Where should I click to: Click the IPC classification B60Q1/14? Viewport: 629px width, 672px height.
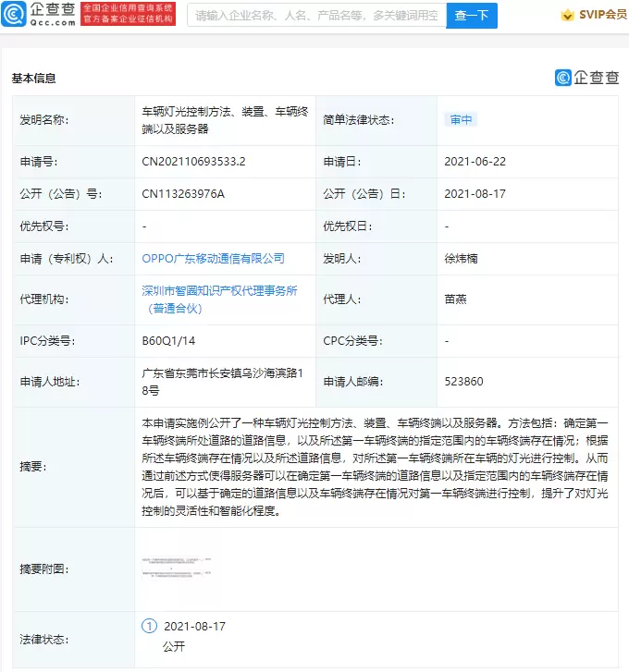(170, 341)
